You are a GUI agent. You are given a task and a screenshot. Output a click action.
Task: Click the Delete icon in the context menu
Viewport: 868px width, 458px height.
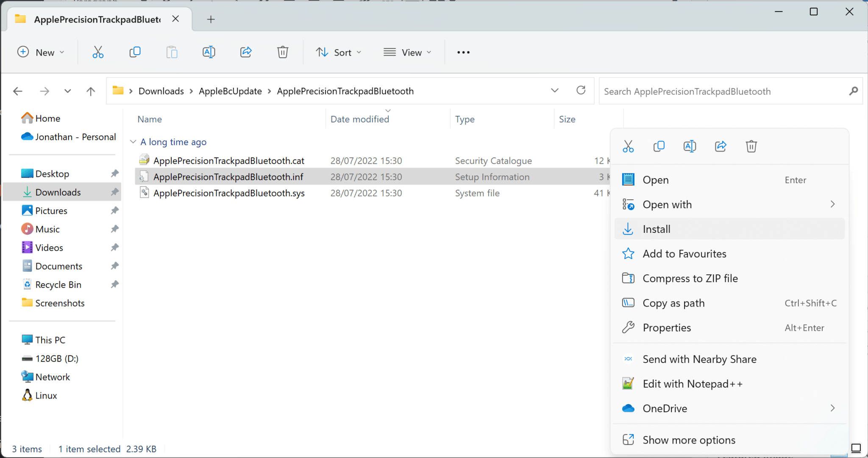pos(751,146)
